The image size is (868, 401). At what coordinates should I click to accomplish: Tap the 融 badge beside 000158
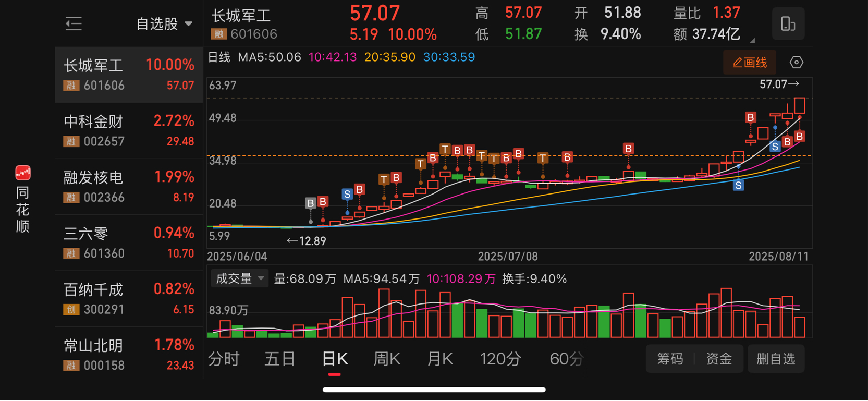[x=71, y=366]
